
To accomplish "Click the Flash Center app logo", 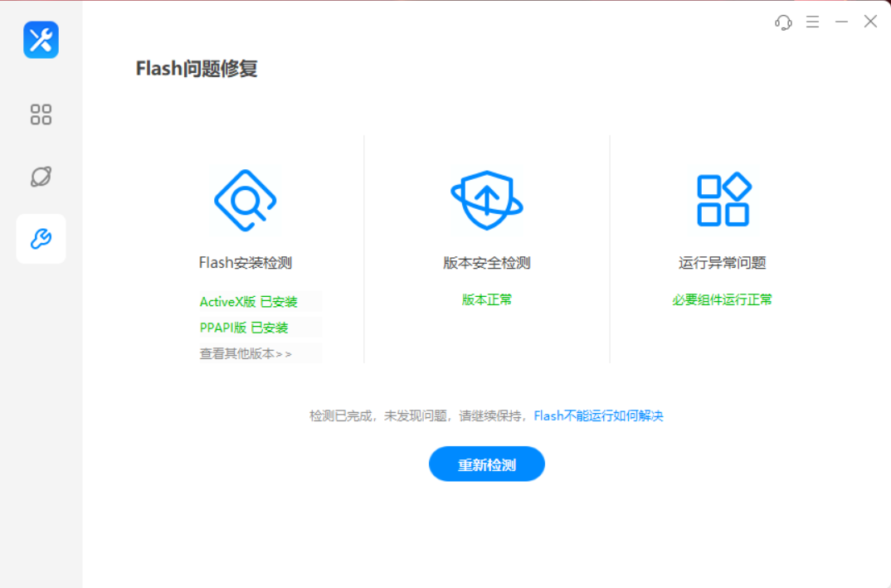I will coord(40,40).
